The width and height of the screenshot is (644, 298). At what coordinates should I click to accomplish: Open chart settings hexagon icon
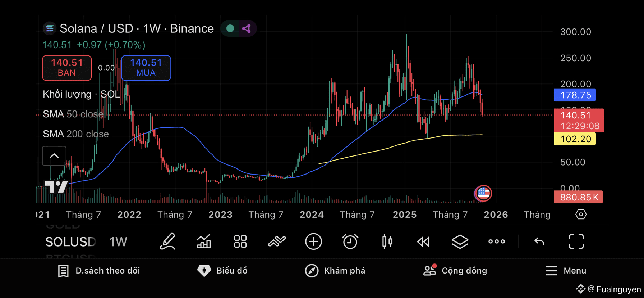pos(581,215)
